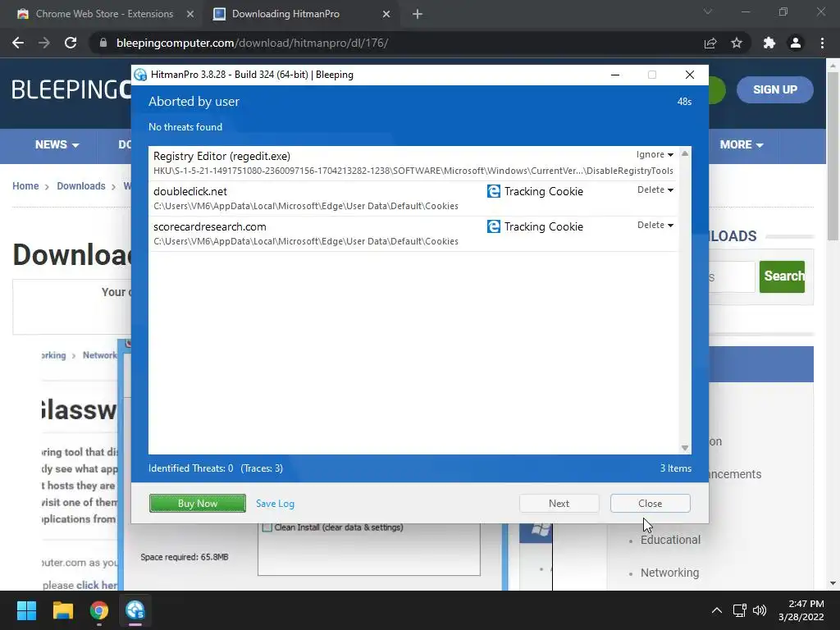Open the Windows Start menu
The width and height of the screenshot is (840, 630).
(x=26, y=610)
